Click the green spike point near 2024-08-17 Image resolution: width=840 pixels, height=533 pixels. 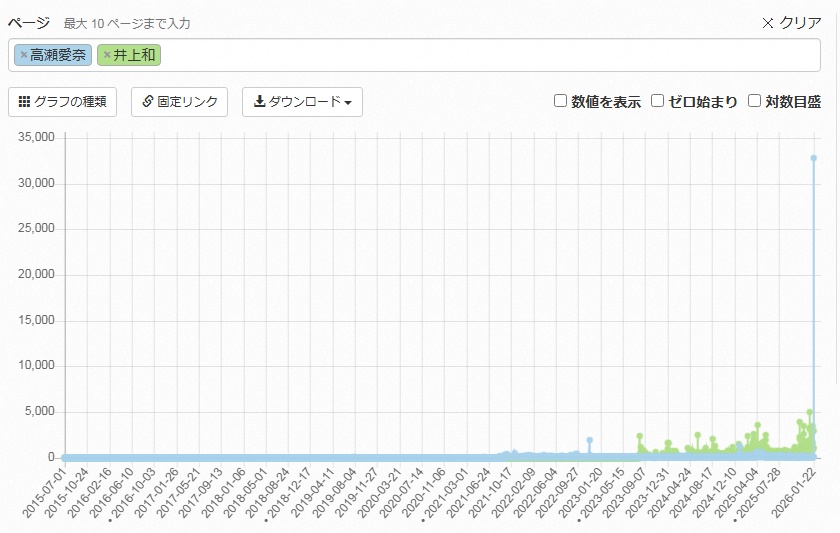[713, 439]
